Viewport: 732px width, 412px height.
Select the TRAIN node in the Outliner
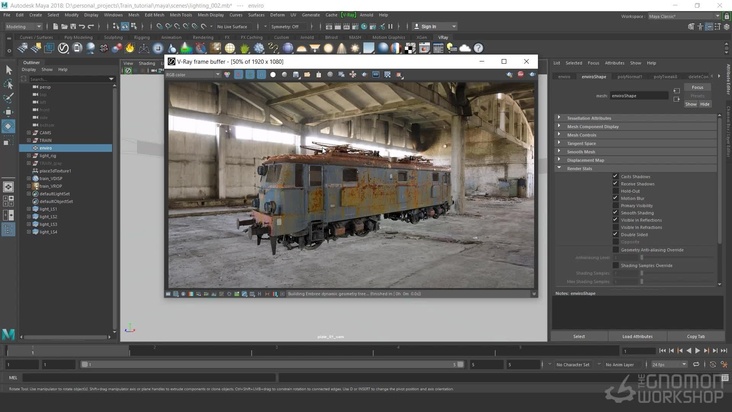point(46,139)
